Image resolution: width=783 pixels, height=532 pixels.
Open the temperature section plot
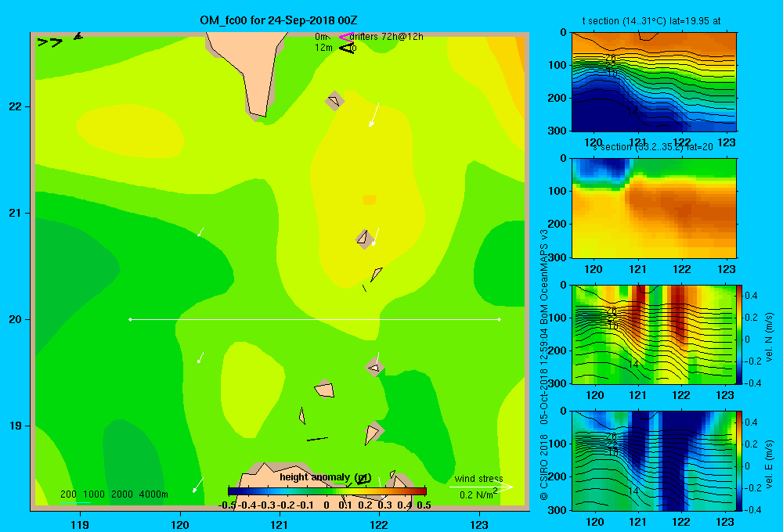click(x=654, y=82)
